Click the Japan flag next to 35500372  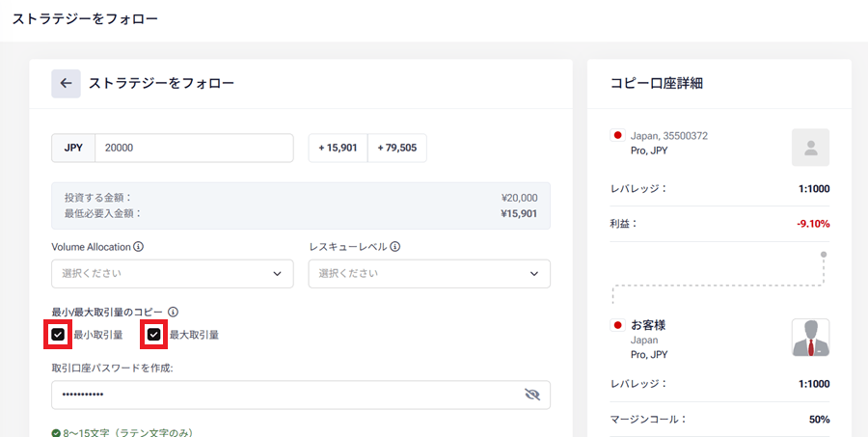coord(617,135)
